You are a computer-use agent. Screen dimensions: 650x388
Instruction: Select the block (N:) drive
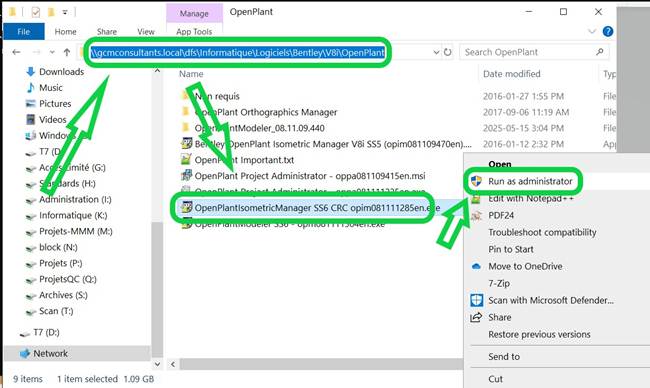pyautogui.click(x=58, y=247)
